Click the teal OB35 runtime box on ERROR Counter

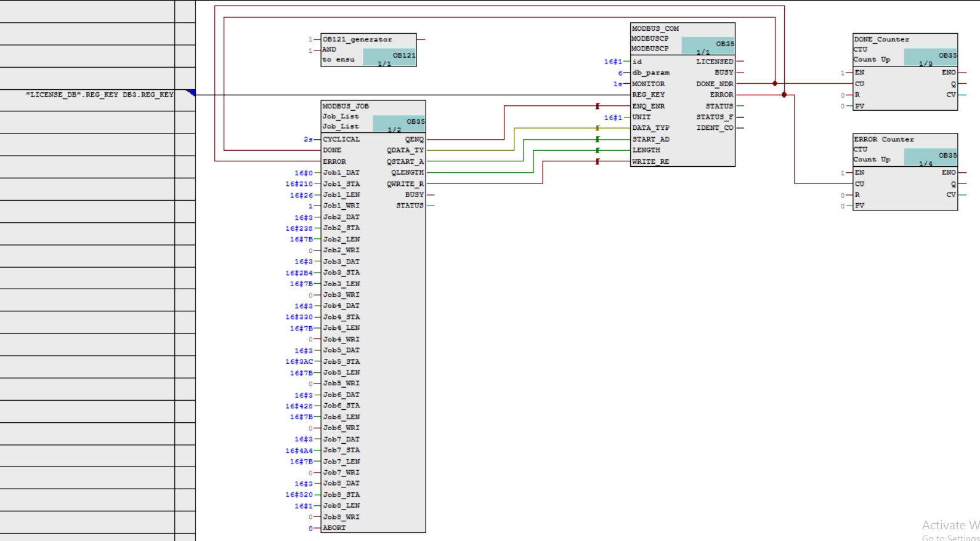pyautogui.click(x=930, y=157)
